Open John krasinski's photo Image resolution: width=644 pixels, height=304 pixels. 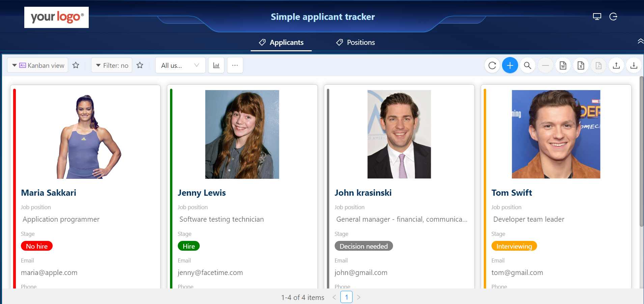(x=399, y=134)
